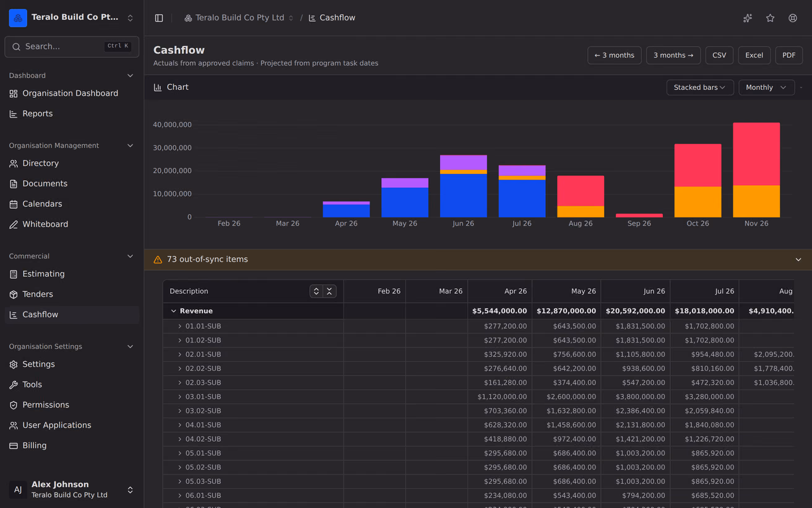The image size is (812, 508).
Task: Expand all rows icon in Description header
Action: click(316, 291)
